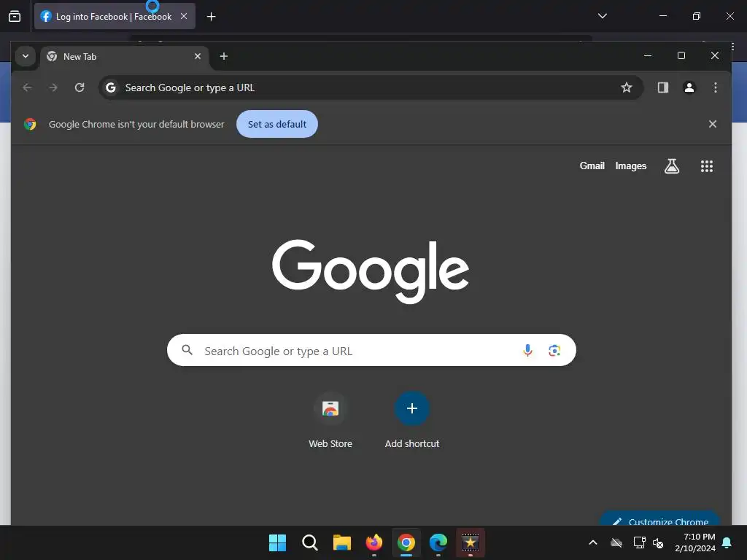Open the star filmstrip app on taskbar
Viewport: 747px width, 560px height.
point(471,542)
